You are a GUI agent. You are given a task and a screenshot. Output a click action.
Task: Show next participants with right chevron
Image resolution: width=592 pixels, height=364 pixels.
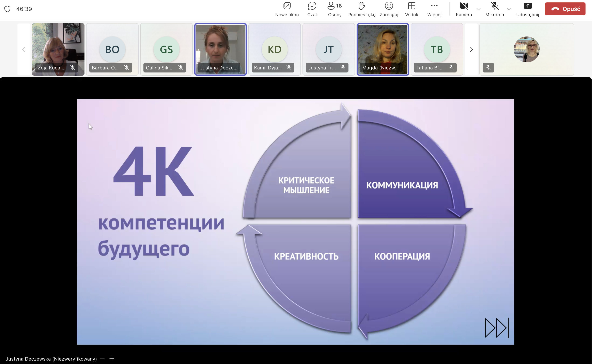coord(471,50)
